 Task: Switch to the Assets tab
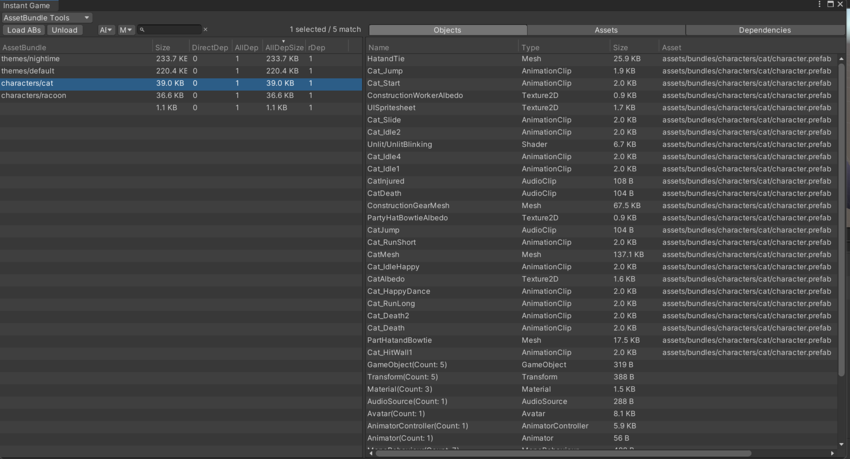606,30
